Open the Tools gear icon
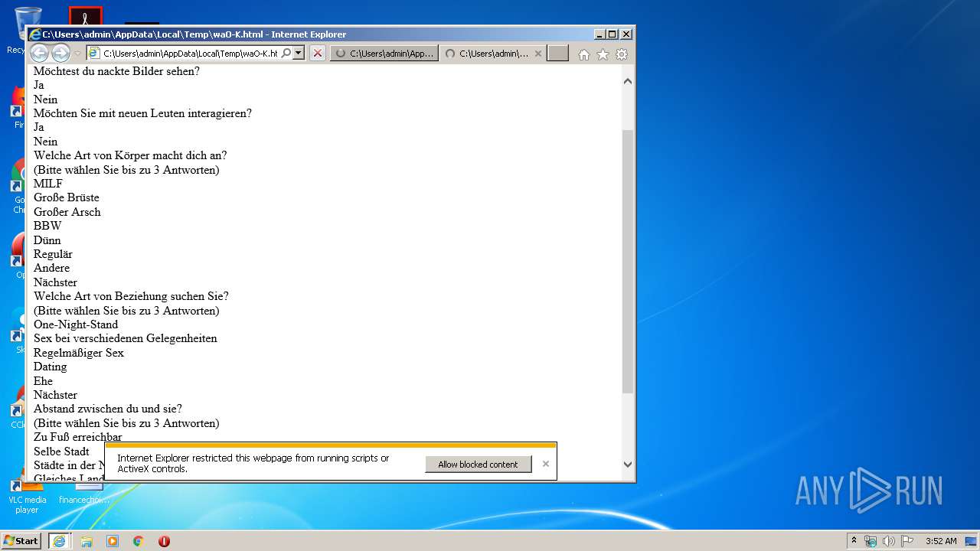The height and width of the screenshot is (551, 980). click(622, 54)
